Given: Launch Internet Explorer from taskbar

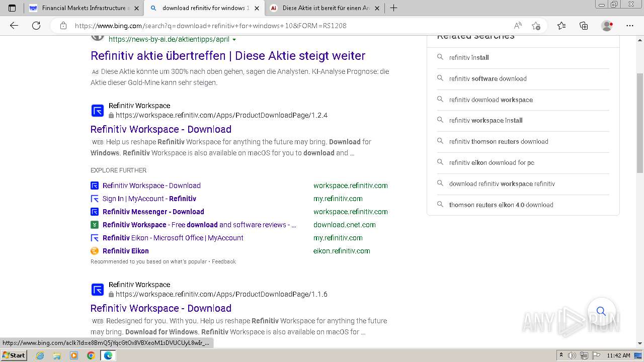Looking at the screenshot, I should [40, 355].
